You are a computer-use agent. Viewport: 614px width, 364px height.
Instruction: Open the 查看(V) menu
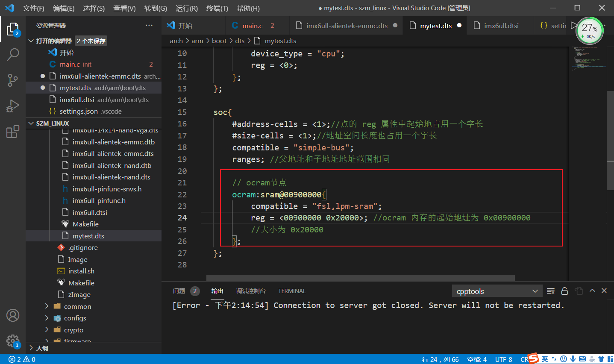pos(124,8)
